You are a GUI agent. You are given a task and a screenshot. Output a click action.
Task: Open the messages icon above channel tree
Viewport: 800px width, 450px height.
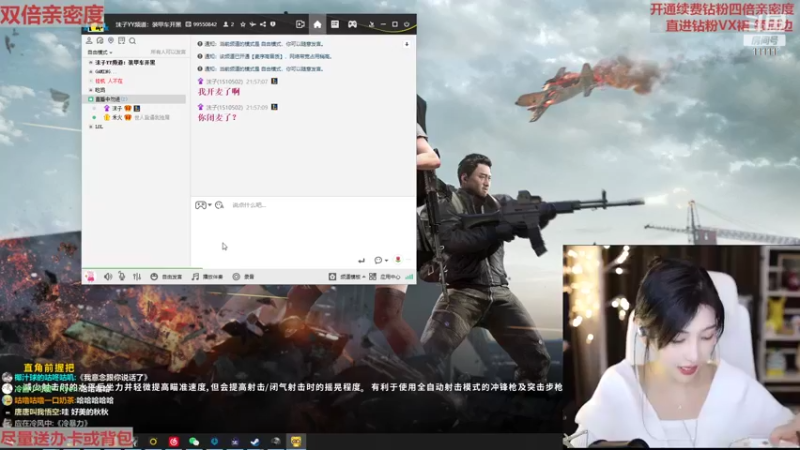tap(100, 40)
